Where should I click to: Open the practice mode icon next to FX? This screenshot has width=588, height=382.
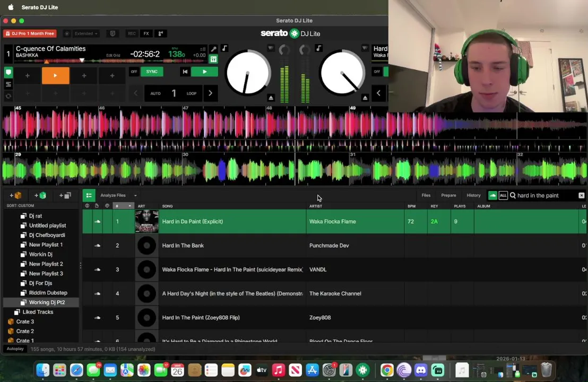pos(161,33)
